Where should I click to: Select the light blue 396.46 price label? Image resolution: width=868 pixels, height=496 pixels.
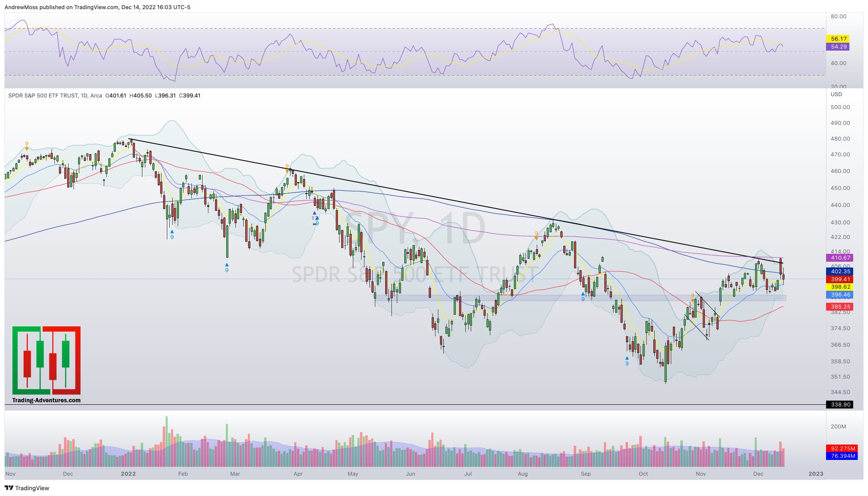[x=840, y=295]
